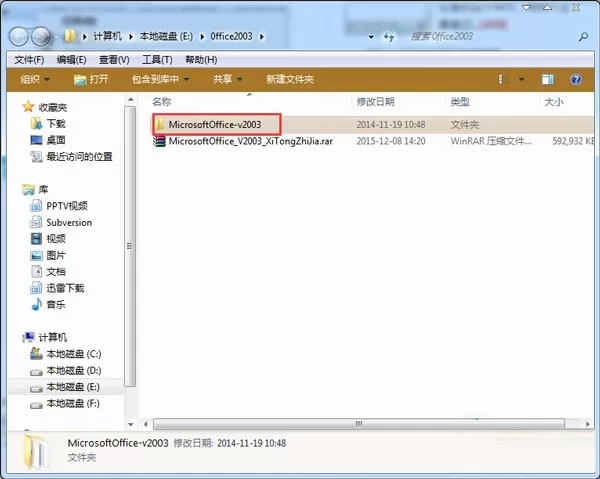Select 本地磁盘 (D:) in the sidebar
Screen dimensions: 600x479
pyautogui.click(x=73, y=370)
